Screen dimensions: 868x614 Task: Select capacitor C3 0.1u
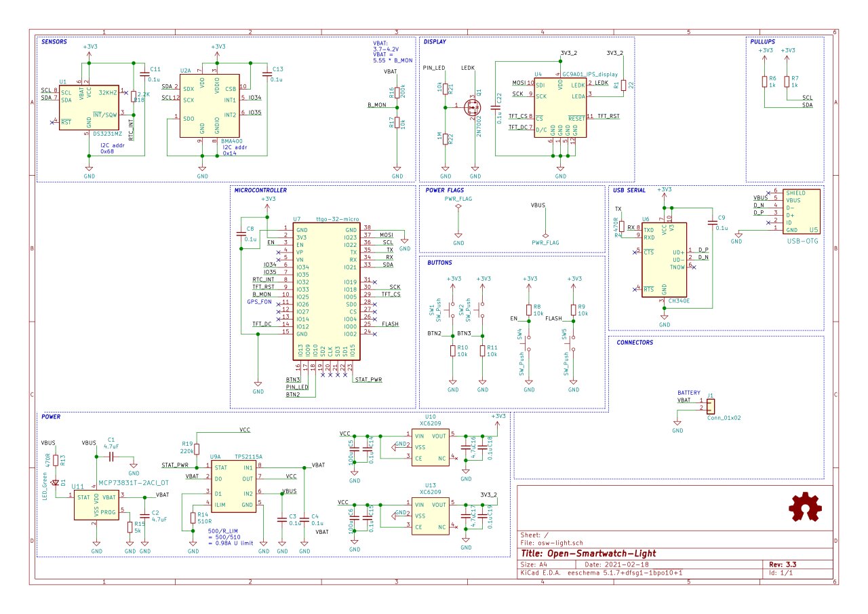(x=282, y=520)
